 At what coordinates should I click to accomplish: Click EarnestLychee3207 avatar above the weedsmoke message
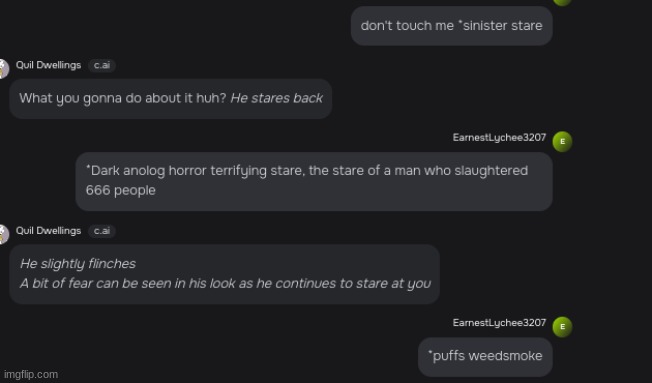[x=562, y=327]
